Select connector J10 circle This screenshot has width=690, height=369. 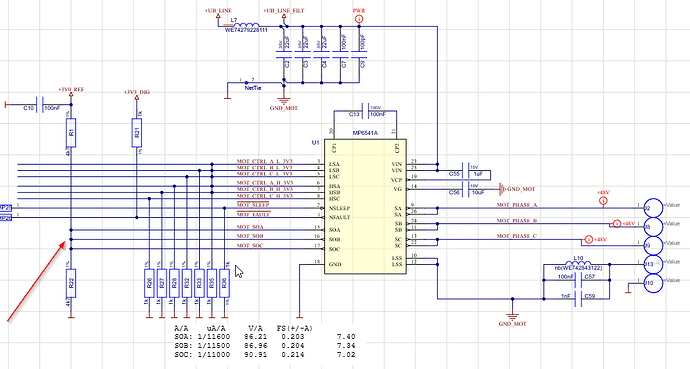point(653,283)
